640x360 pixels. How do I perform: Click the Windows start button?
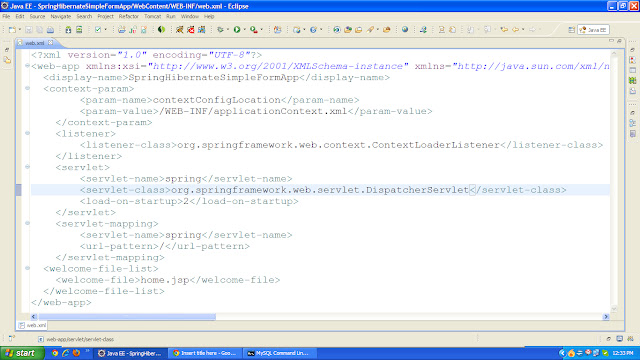(22, 353)
